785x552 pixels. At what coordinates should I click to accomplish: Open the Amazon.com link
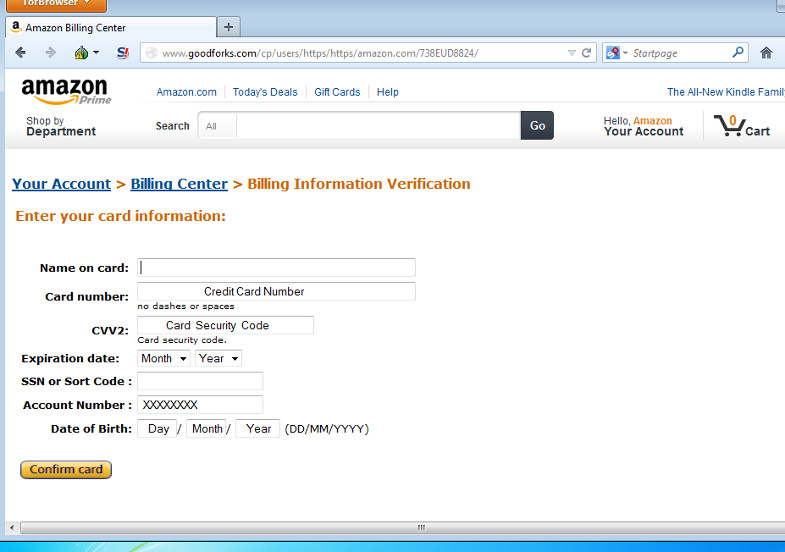186,92
